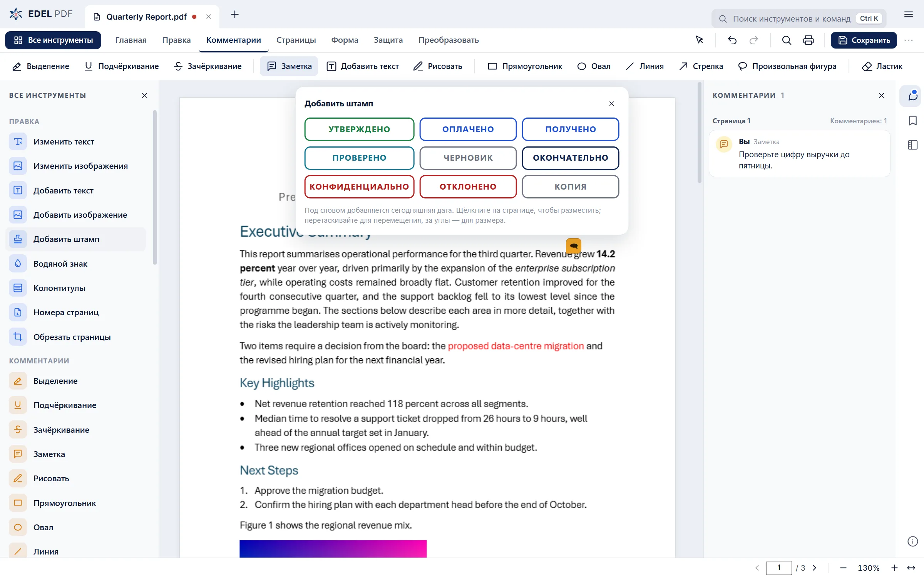This screenshot has width=924, height=578.
Task: Select the Ластик eraser tool
Action: pyautogui.click(x=882, y=66)
